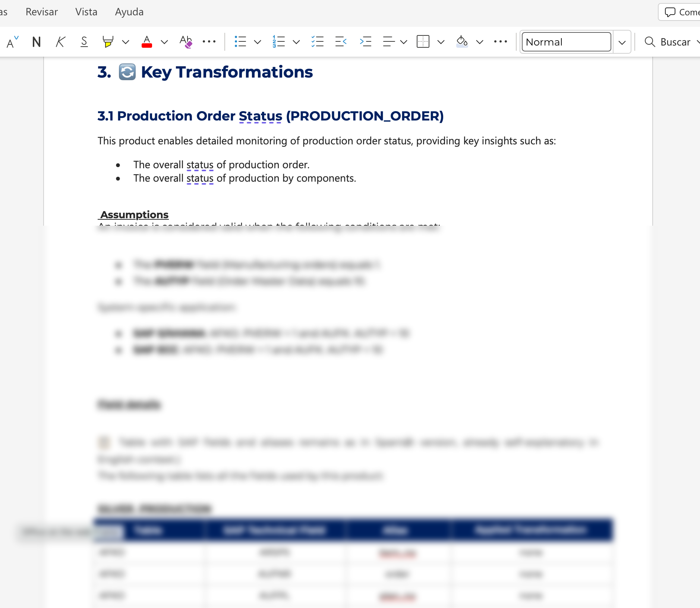
Task: Click the Buscar search button
Action: [x=668, y=42]
